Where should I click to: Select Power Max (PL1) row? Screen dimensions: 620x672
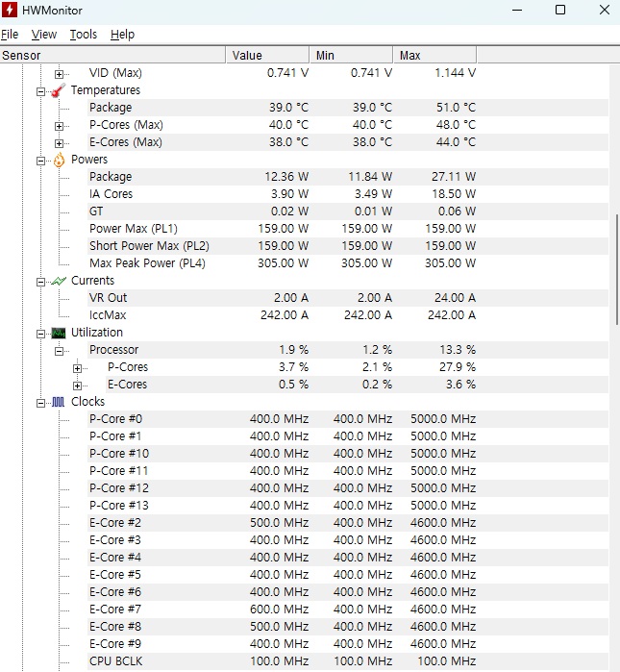[348, 229]
